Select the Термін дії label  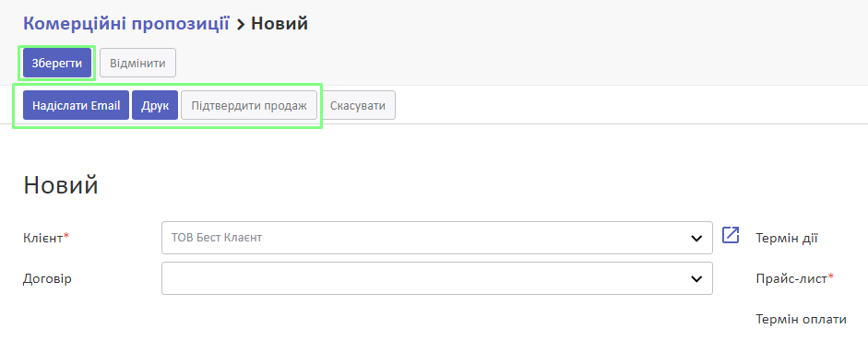tap(787, 239)
